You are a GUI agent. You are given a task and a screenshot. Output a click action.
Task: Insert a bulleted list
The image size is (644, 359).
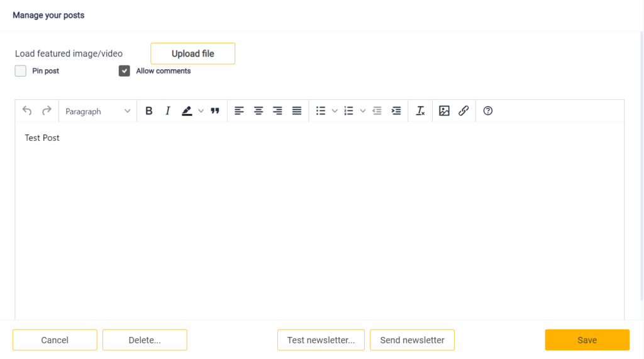[321, 111]
